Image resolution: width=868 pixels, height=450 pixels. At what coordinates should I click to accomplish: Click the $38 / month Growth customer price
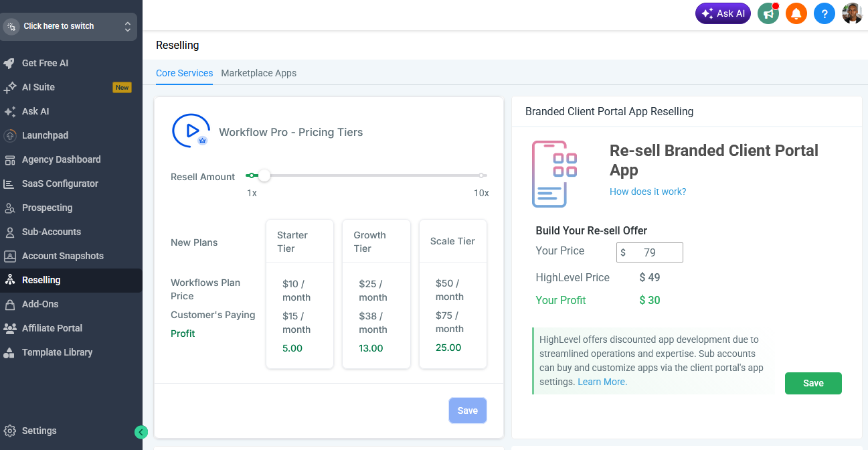click(x=373, y=323)
